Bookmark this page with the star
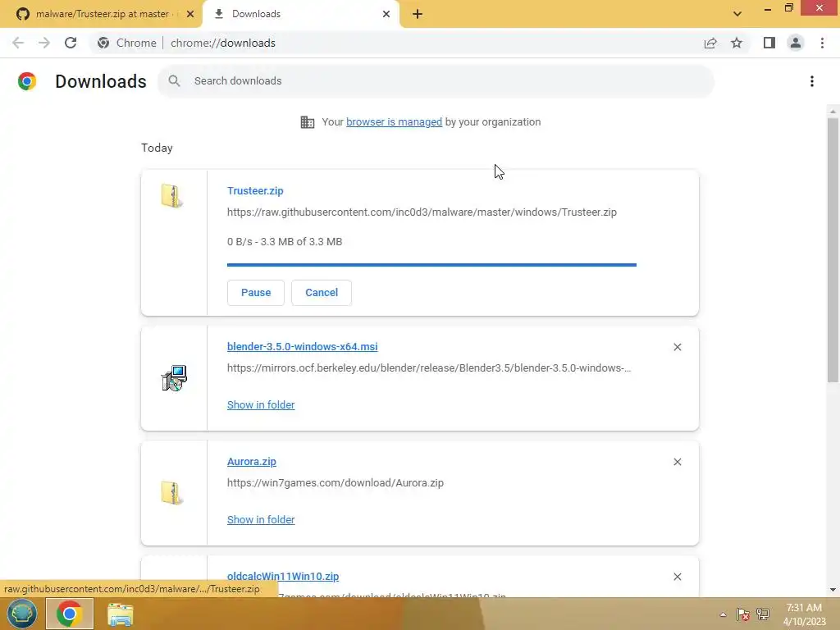The image size is (840, 630). pos(737,43)
